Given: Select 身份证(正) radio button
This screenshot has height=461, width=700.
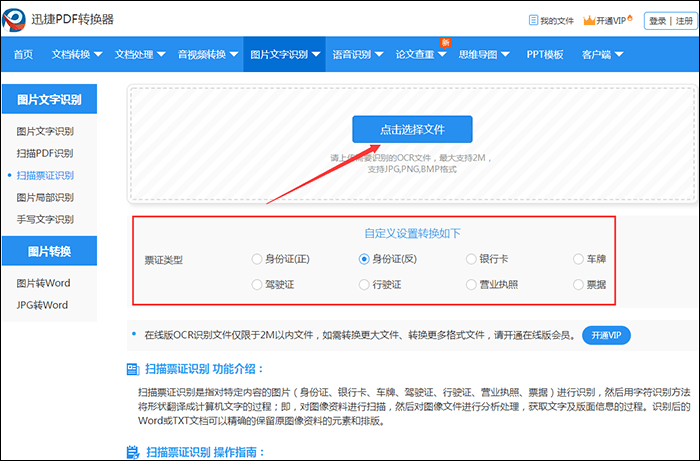Looking at the screenshot, I should tap(257, 259).
